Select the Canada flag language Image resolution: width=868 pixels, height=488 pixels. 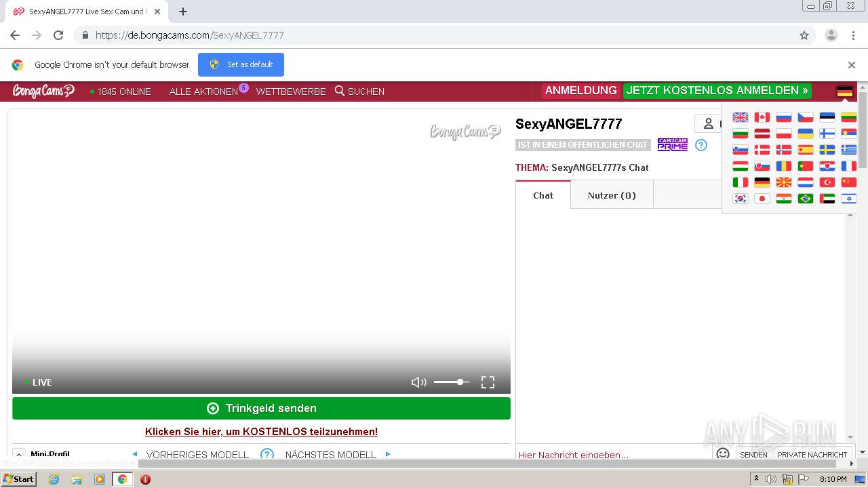(762, 117)
